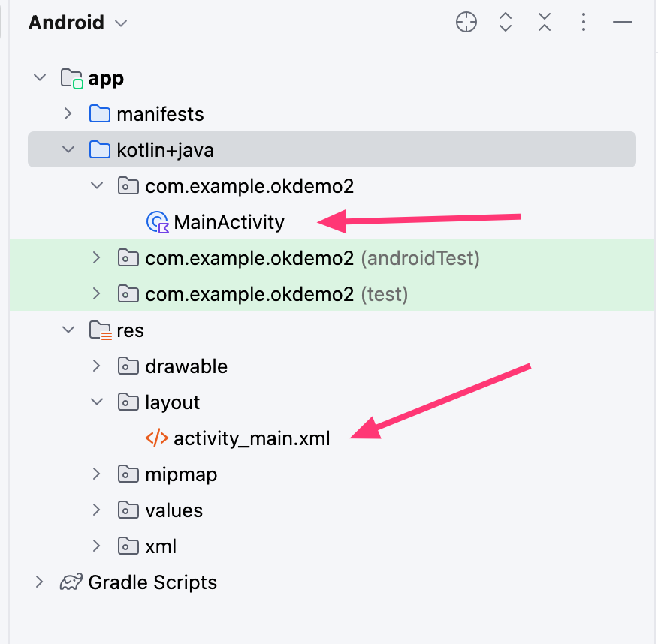This screenshot has height=644, width=658.
Task: Collapse the layout folder
Action: (x=96, y=402)
